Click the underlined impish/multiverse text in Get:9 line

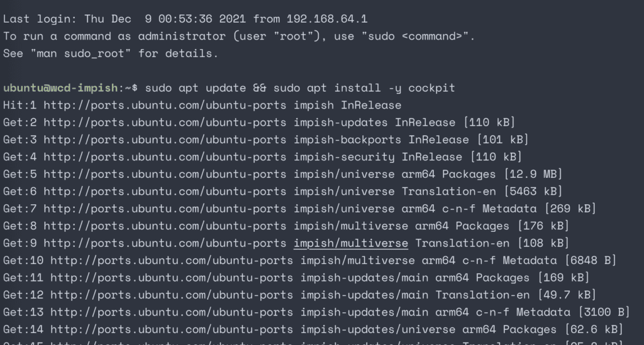(351, 243)
